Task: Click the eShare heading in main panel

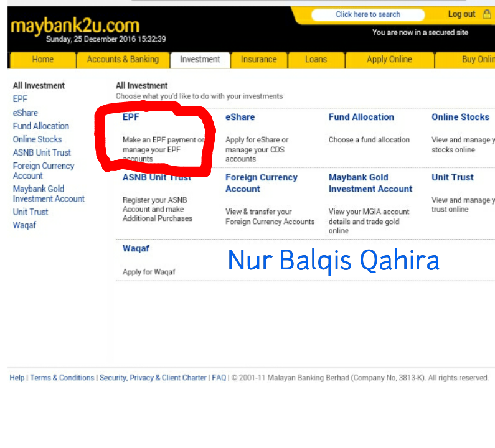Action: click(240, 117)
